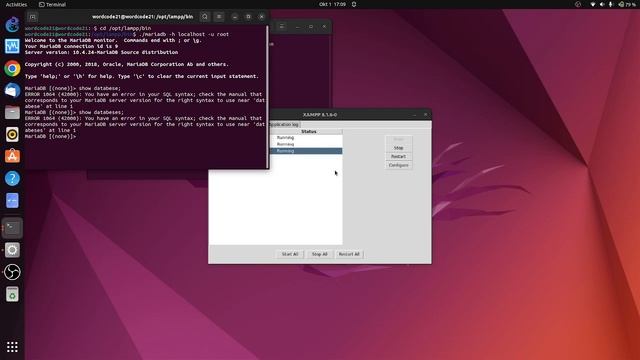640x360 pixels.
Task: Click the Wi-Fi indicator in top bar
Action: [x=593, y=4]
